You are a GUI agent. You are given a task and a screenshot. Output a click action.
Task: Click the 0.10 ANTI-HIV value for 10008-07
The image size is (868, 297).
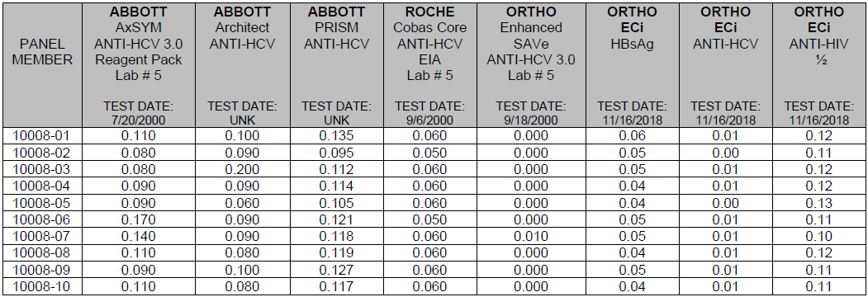819,236
